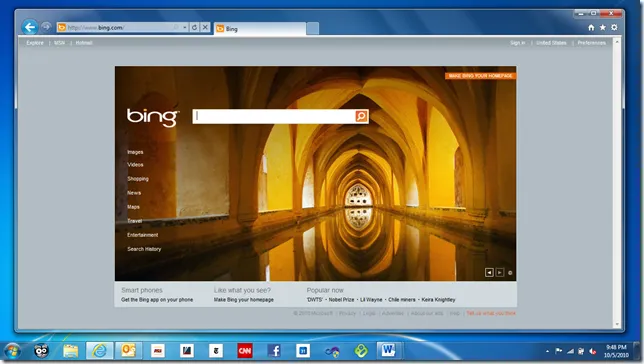Open the MSN link
644x364 pixels.
(60, 43)
